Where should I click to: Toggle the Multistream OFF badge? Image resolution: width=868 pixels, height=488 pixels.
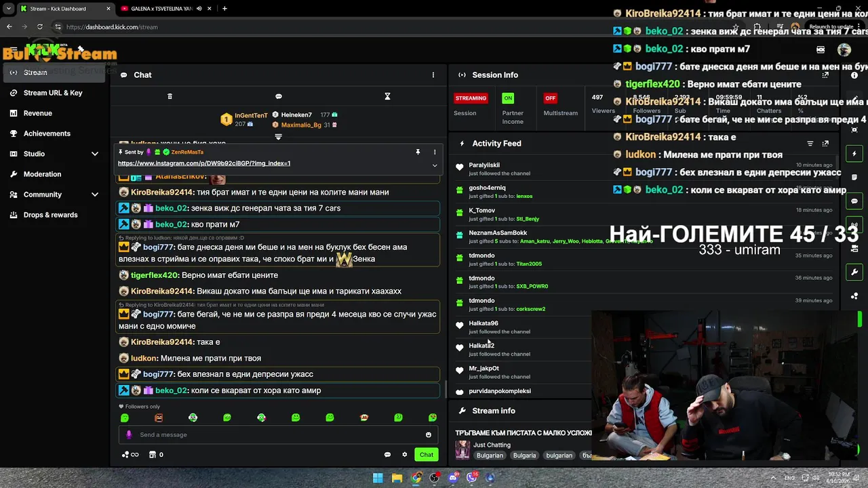tap(550, 98)
